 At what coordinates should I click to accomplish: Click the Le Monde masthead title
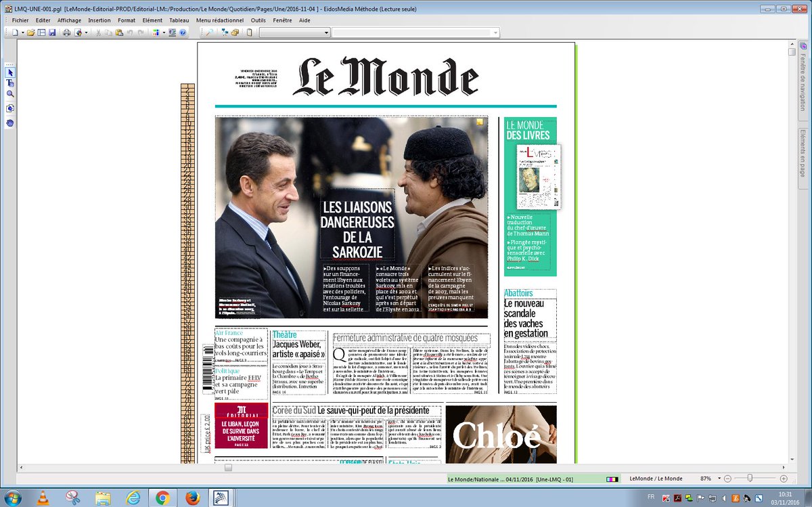coord(386,76)
